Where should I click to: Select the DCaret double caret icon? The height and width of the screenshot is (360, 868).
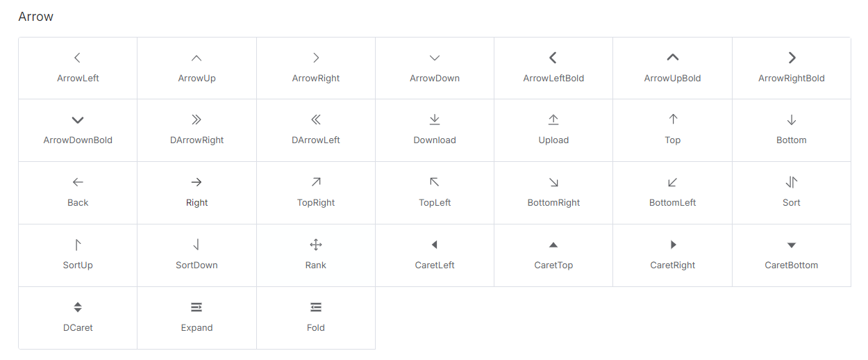(78, 307)
